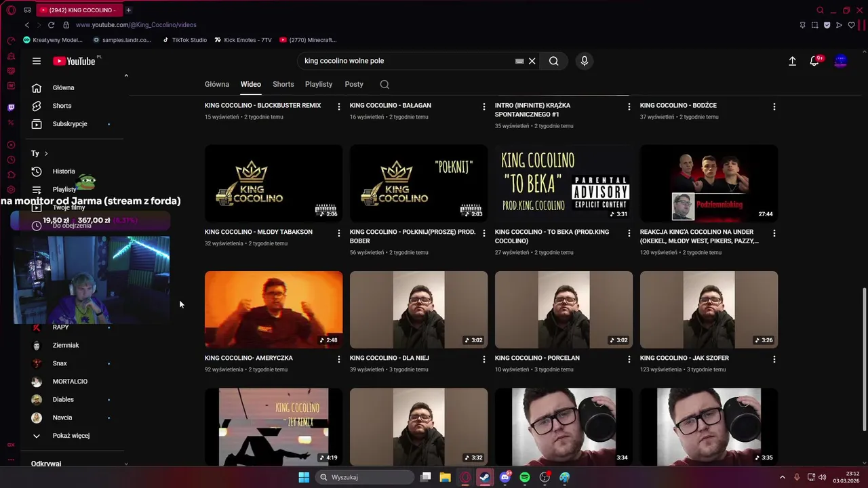This screenshot has height=488, width=868.
Task: Open Opera Twitch sidebar icon
Action: (11, 108)
